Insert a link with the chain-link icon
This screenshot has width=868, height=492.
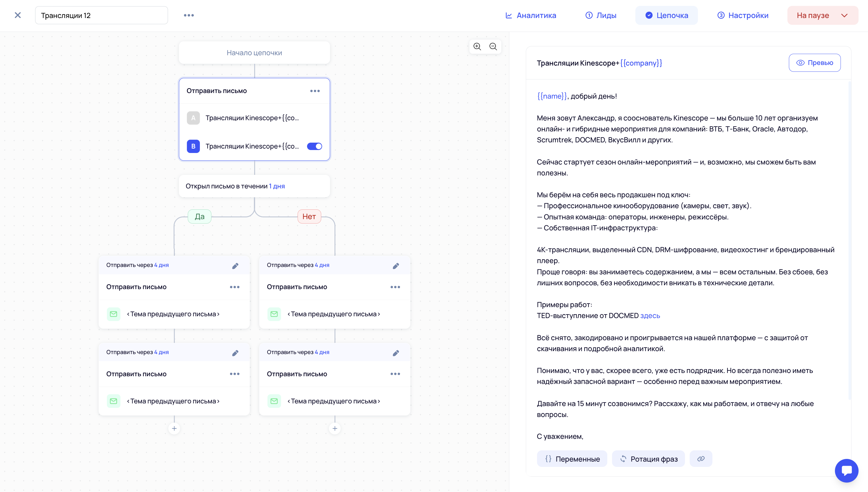point(701,459)
